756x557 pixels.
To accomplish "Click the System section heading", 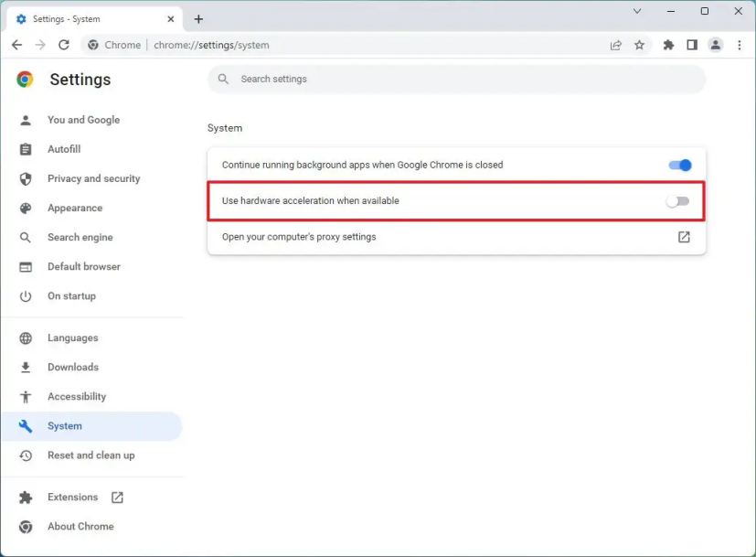I will coord(225,128).
